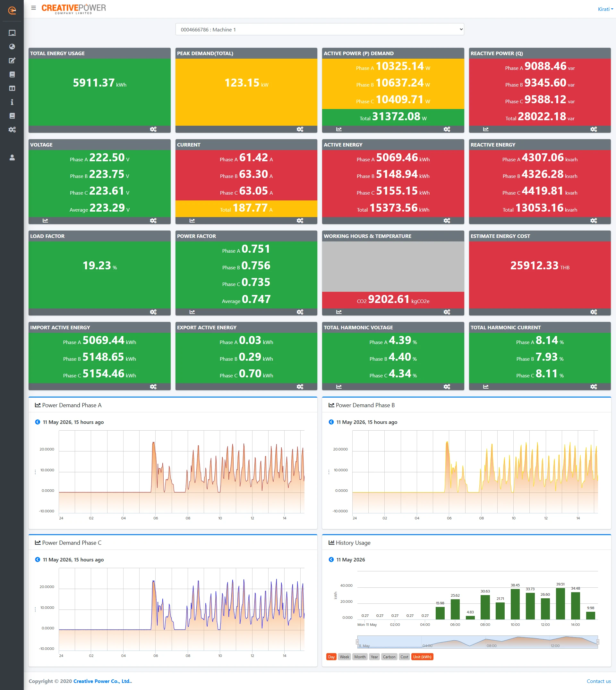
Task: Open the monitor dashboard sidebar icon
Action: tap(12, 33)
